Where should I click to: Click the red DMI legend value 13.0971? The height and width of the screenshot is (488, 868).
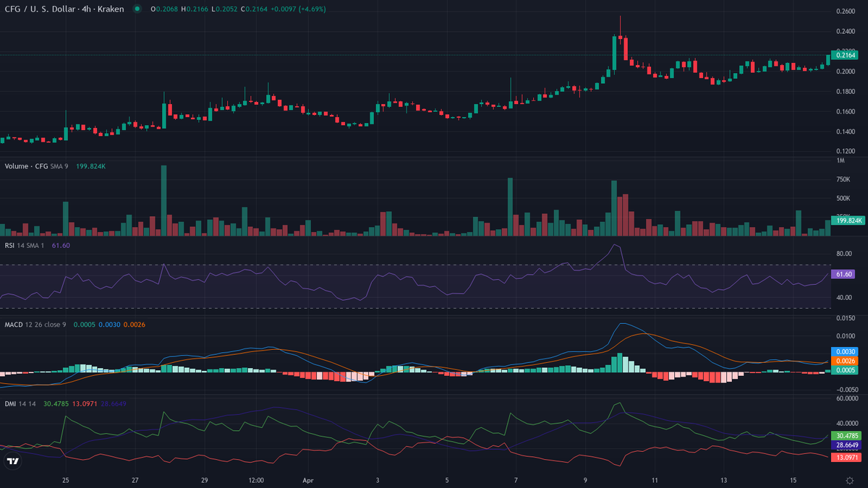coord(85,403)
